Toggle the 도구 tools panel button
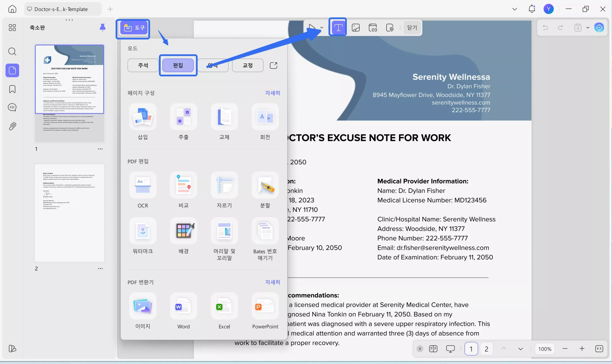 (x=134, y=28)
